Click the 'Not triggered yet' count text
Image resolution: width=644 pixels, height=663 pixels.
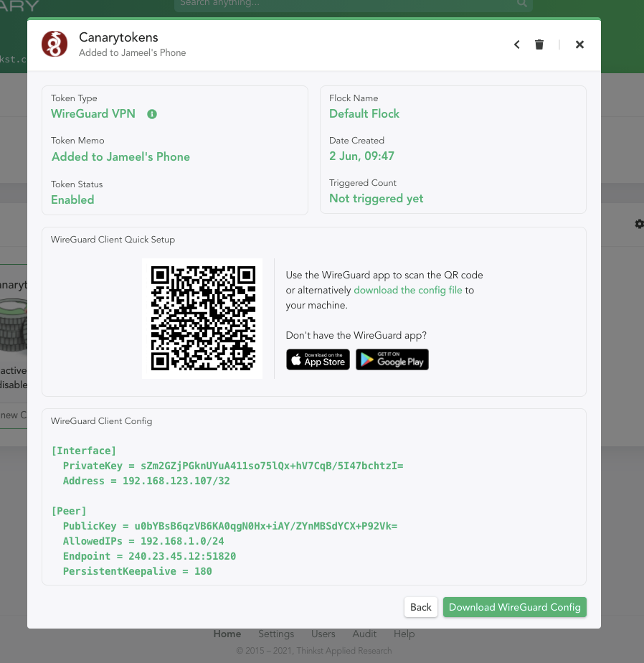(x=376, y=199)
